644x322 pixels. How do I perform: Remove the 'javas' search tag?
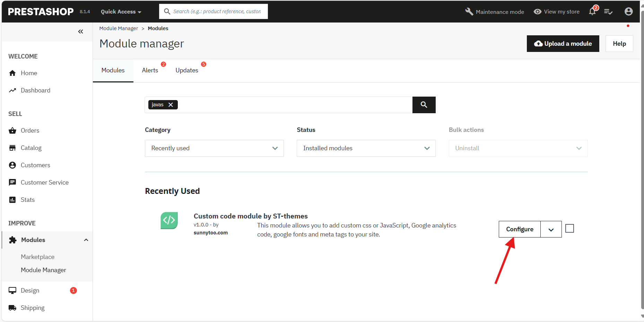[x=171, y=105]
